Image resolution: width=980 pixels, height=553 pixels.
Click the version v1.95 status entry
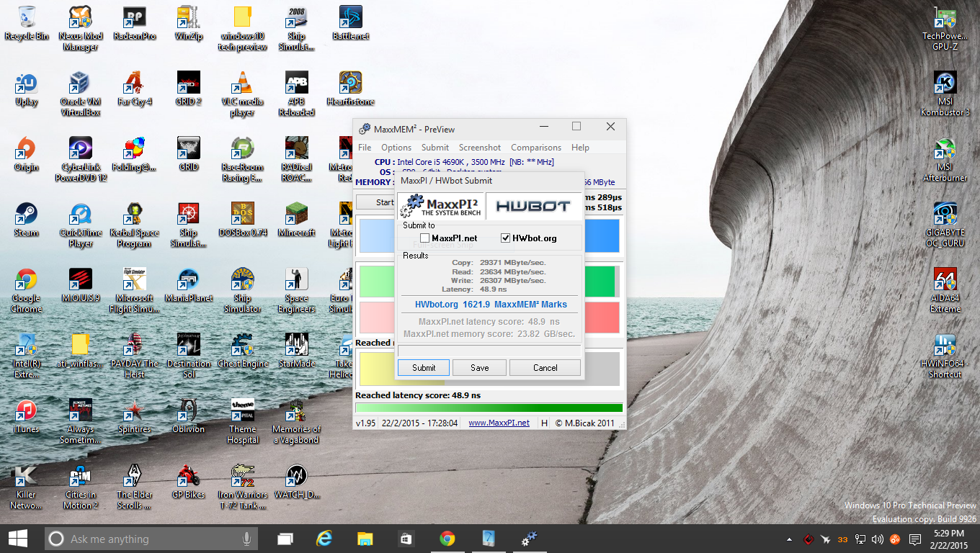[365, 423]
